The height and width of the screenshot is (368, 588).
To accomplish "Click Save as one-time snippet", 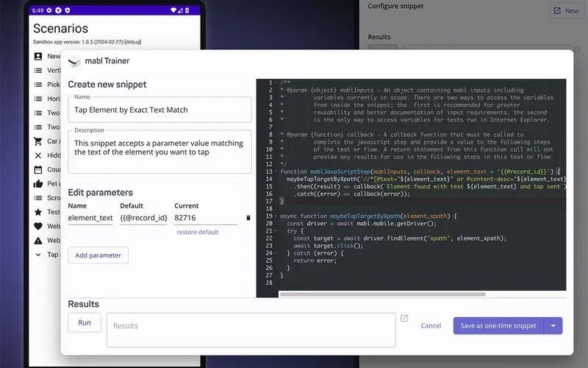I will coord(498,325).
